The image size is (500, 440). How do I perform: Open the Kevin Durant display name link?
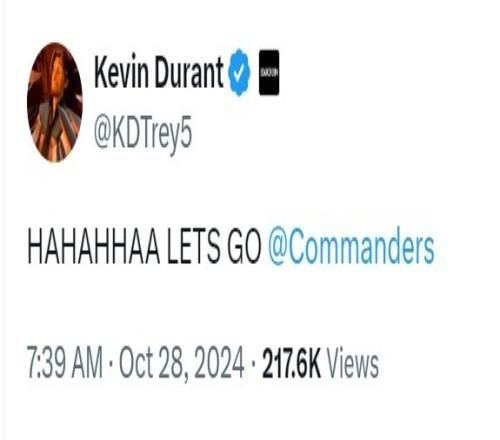point(159,72)
